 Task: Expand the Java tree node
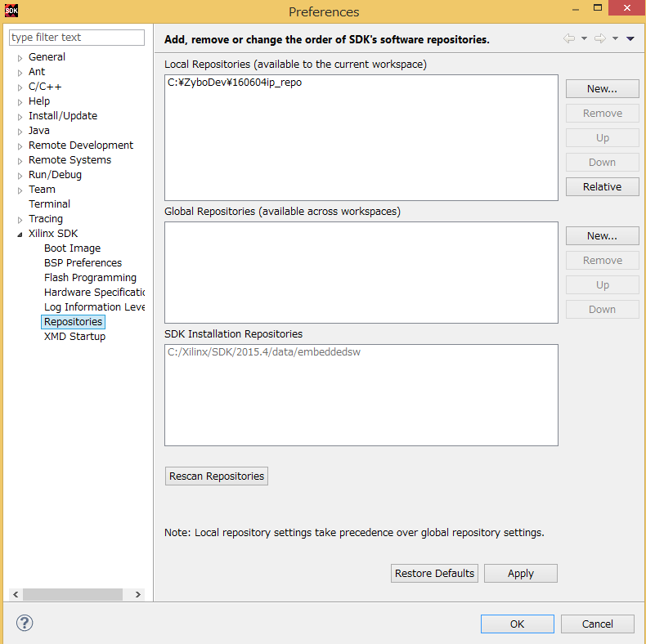20,132
